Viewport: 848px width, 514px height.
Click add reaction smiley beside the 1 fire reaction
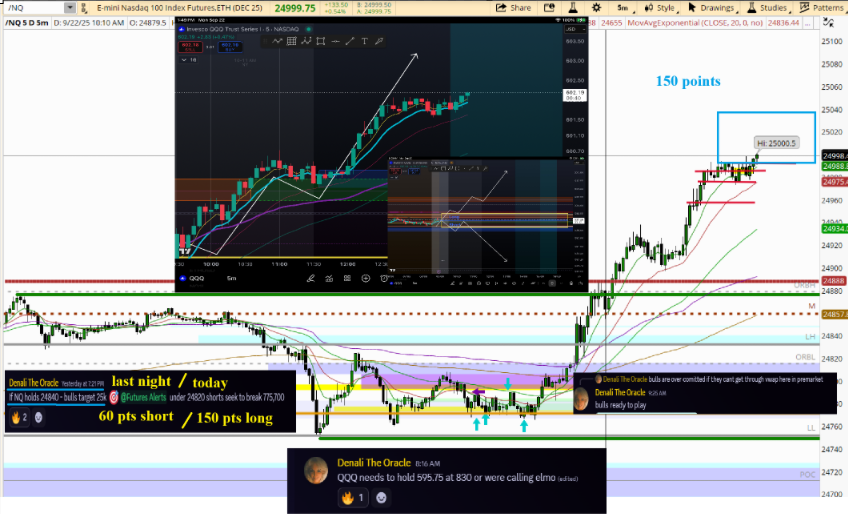381,498
